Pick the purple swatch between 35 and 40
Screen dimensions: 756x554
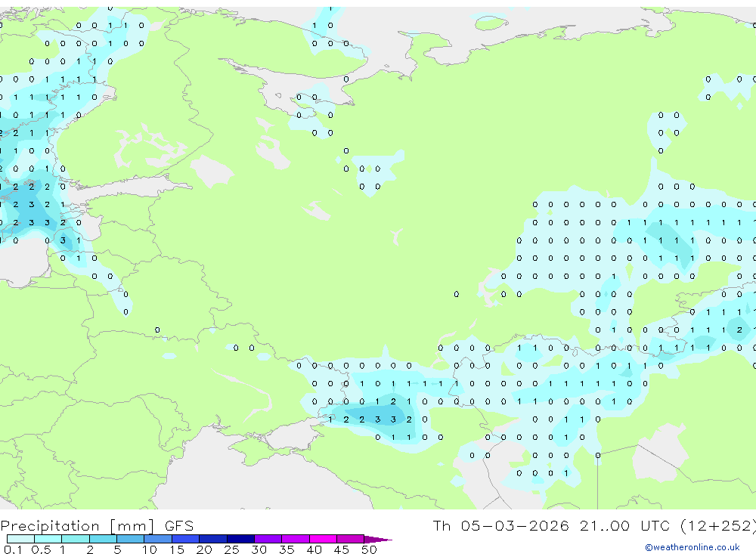coord(296,539)
